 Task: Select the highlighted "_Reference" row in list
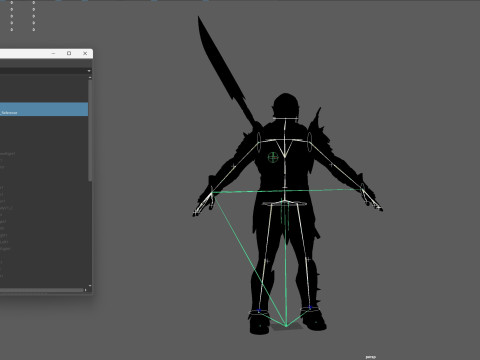pos(44,109)
